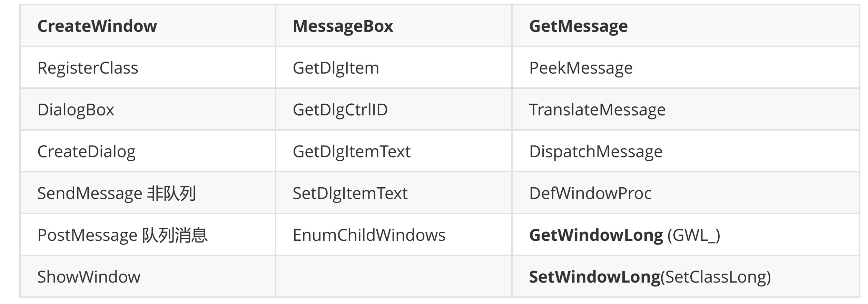The image size is (868, 304).
Task: Click the TranslateMessage text
Action: pos(597,110)
